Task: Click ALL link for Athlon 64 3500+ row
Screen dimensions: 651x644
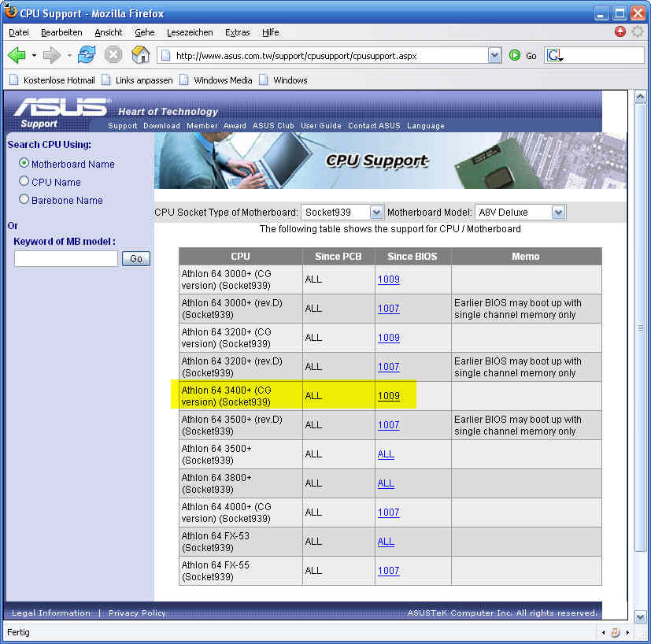Action: coord(386,454)
